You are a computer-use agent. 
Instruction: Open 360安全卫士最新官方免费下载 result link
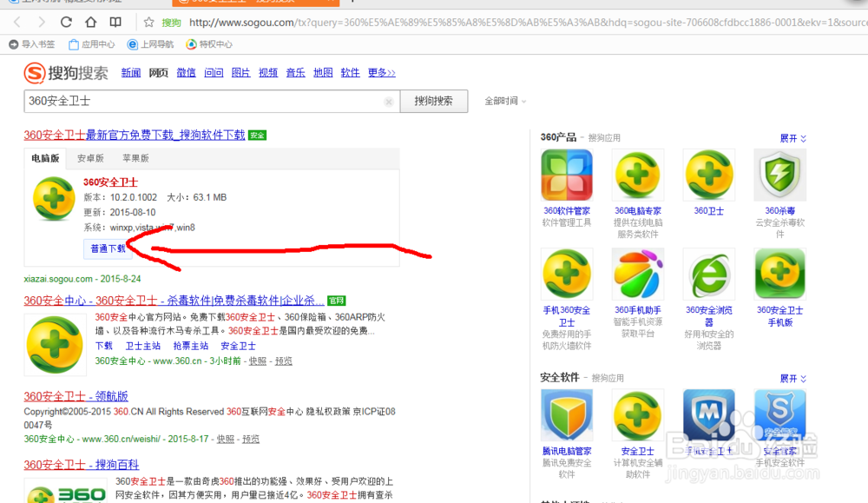coord(135,136)
